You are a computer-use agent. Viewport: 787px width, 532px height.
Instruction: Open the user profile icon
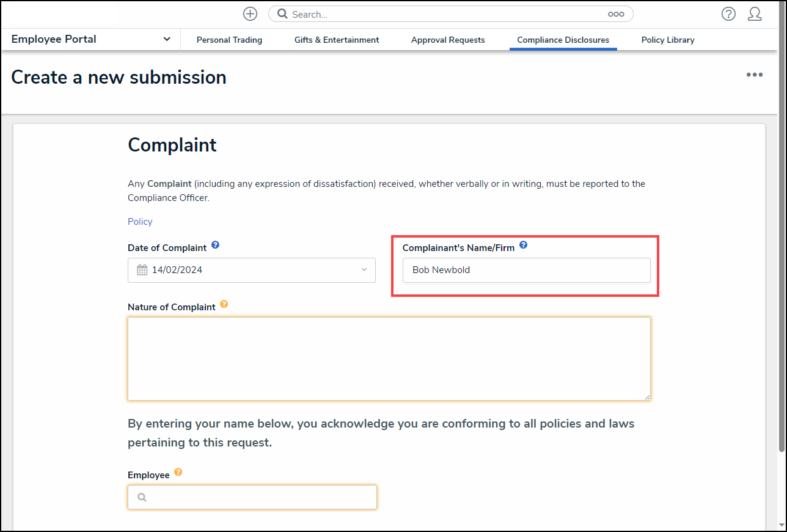coord(755,14)
